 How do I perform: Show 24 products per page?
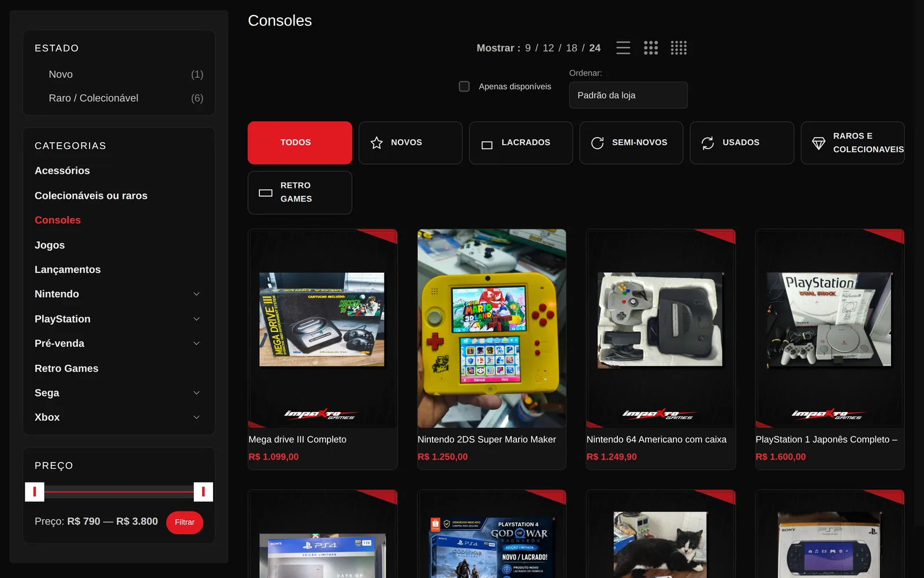(x=595, y=48)
